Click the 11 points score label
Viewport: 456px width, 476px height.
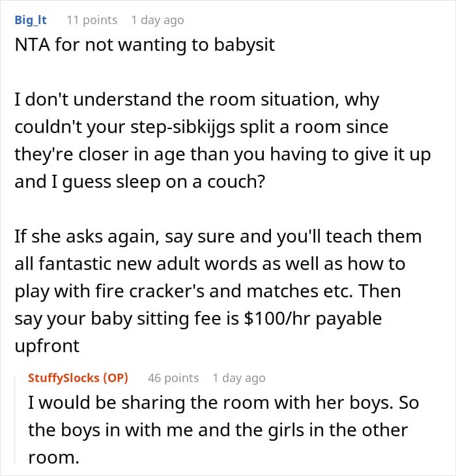click(x=92, y=20)
